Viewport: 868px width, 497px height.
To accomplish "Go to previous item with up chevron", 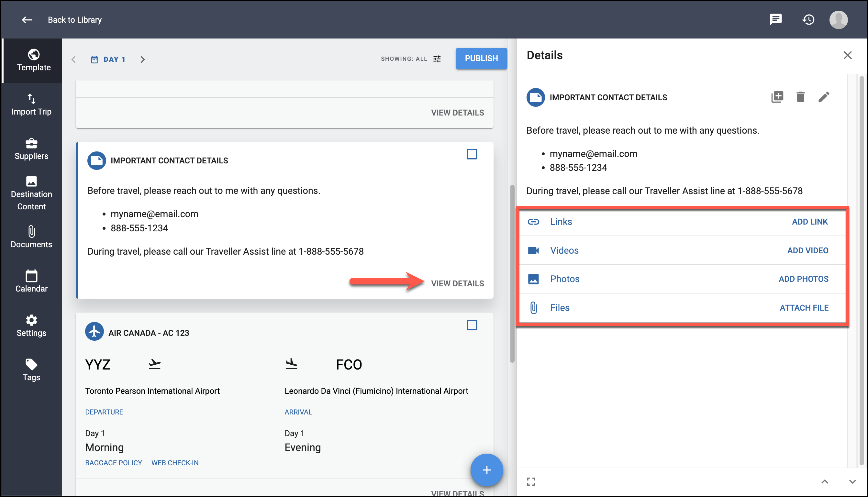I will (825, 482).
